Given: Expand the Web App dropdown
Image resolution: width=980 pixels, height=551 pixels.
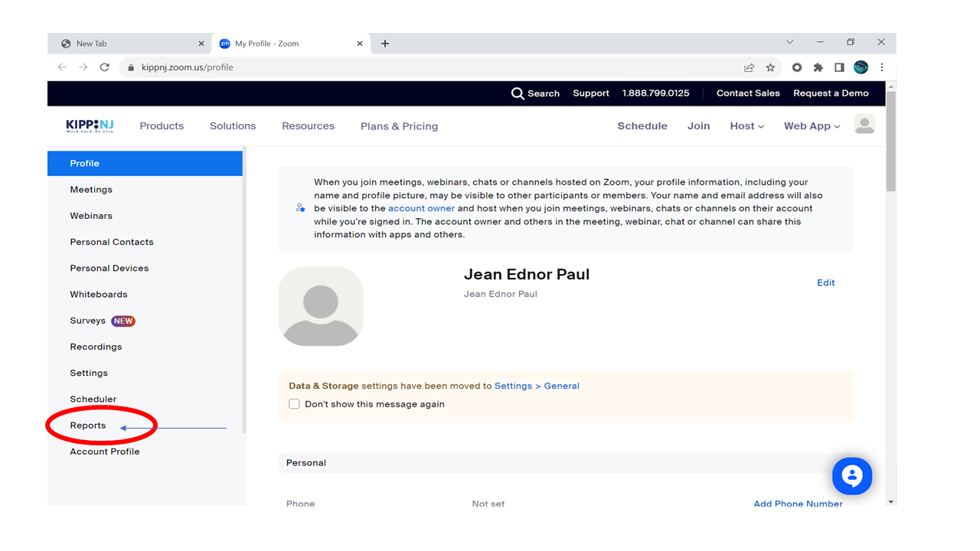Looking at the screenshot, I should point(812,126).
